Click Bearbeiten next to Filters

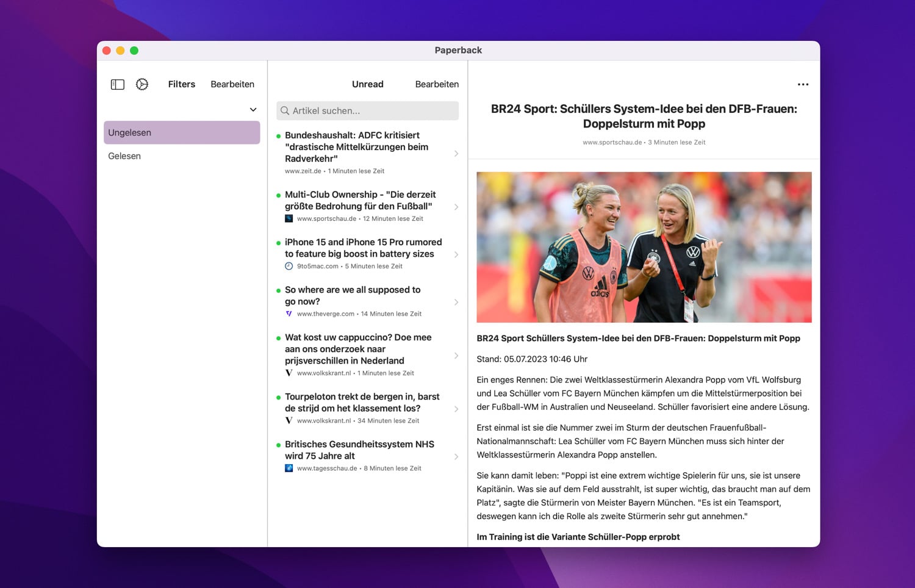point(232,84)
